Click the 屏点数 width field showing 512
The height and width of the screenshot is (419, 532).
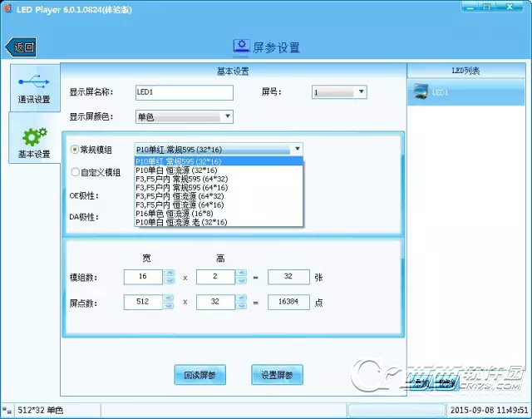pos(143,302)
